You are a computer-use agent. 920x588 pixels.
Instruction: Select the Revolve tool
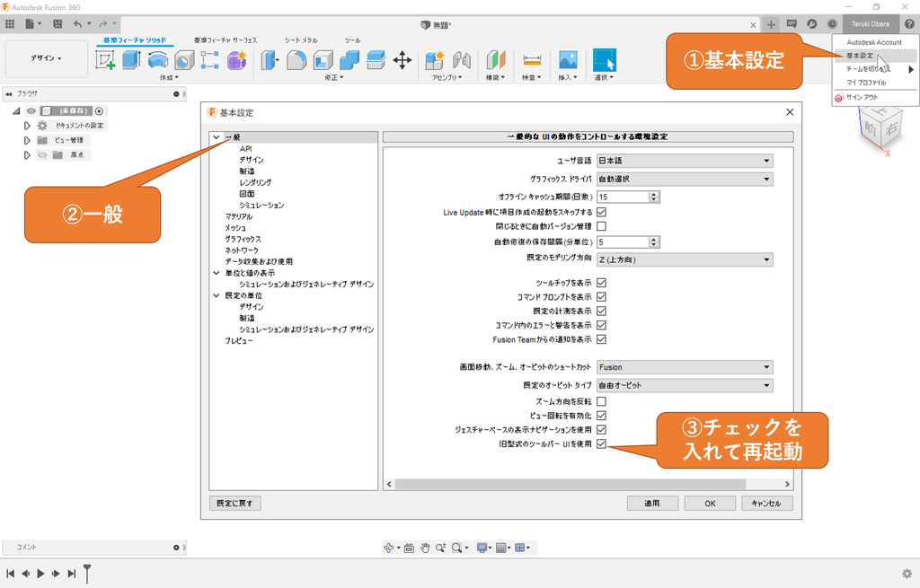158,60
